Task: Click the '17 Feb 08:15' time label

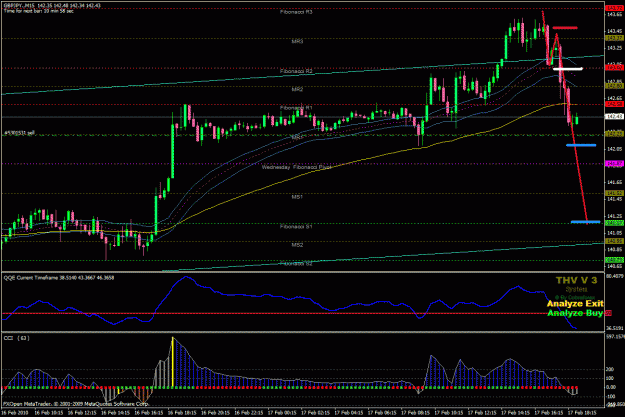Action: (x=415, y=413)
